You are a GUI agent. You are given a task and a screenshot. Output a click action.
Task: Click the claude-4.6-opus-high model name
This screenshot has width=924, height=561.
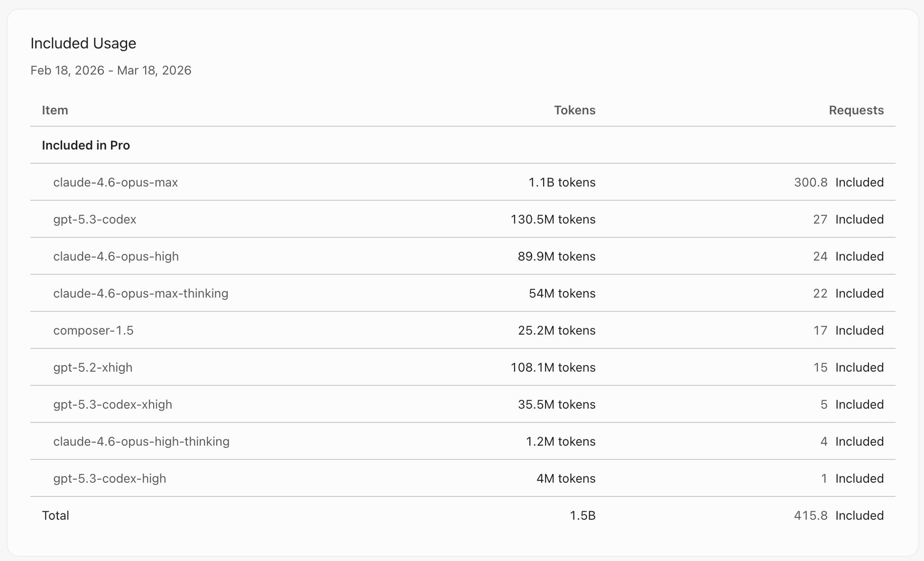(116, 256)
